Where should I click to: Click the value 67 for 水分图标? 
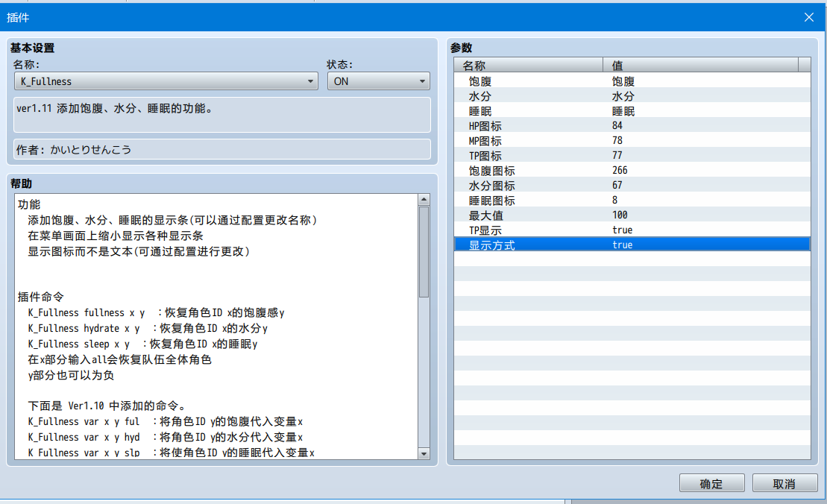coord(617,185)
